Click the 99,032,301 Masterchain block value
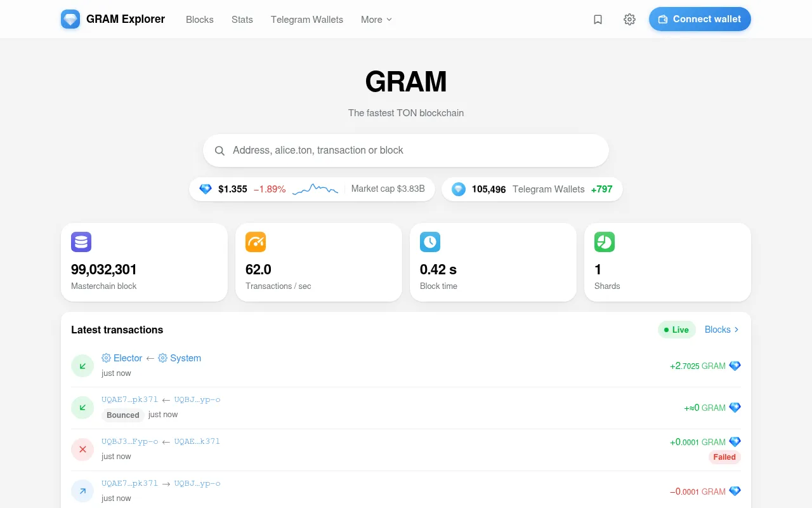The width and height of the screenshot is (812, 508). [x=104, y=269]
